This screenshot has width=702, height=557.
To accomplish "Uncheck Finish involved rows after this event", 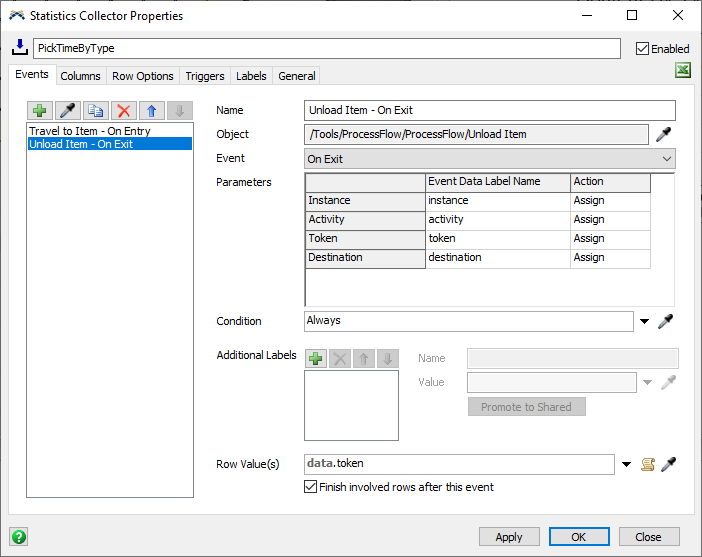I will coord(310,487).
